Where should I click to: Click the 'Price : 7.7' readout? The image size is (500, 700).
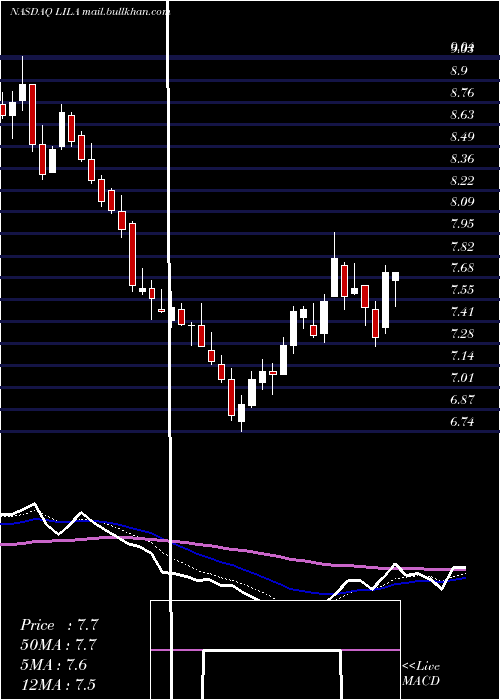pos(59,625)
